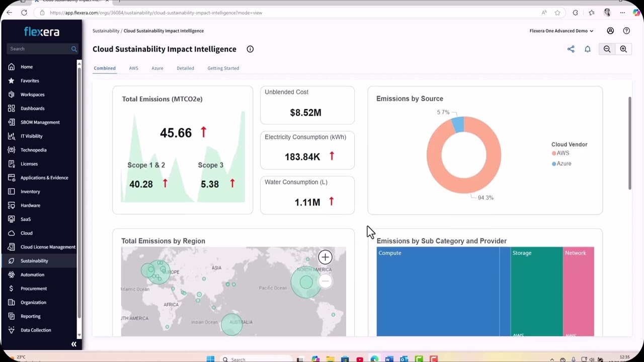Click the Australia emissions bubble on map

(x=232, y=324)
